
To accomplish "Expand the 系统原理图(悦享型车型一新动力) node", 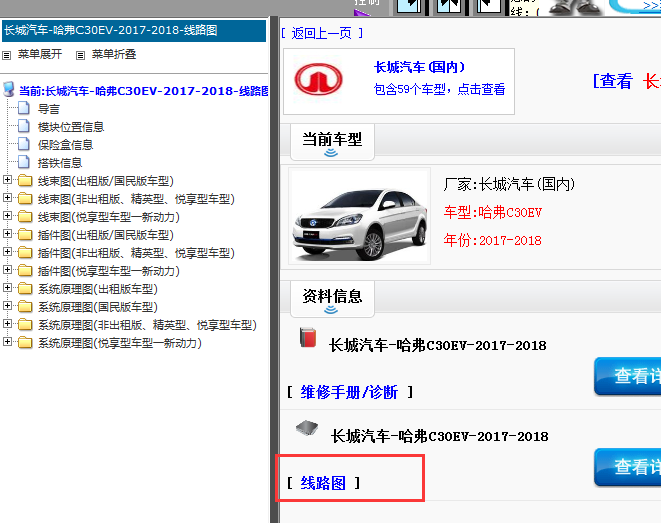I will [x=7, y=341].
